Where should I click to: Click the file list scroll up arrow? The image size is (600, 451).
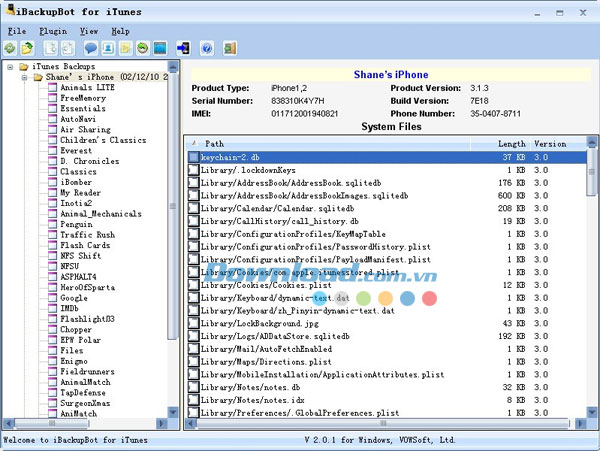[x=592, y=143]
